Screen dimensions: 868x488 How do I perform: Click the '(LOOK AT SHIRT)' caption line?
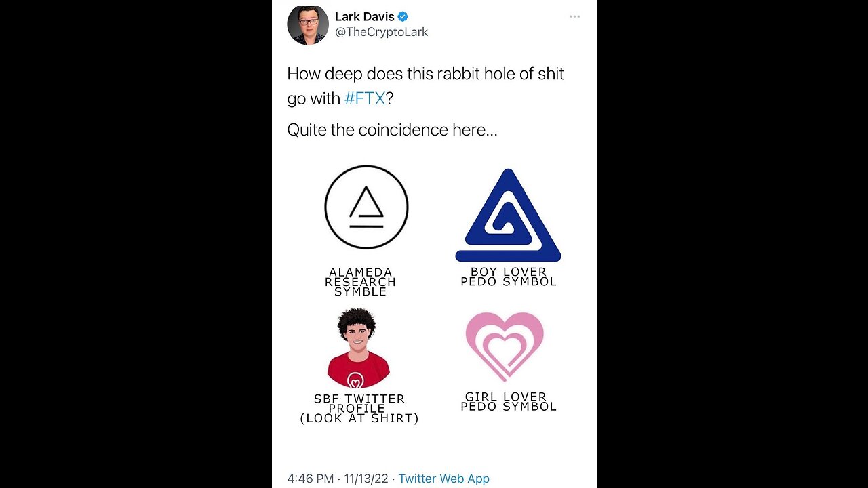[x=359, y=418]
